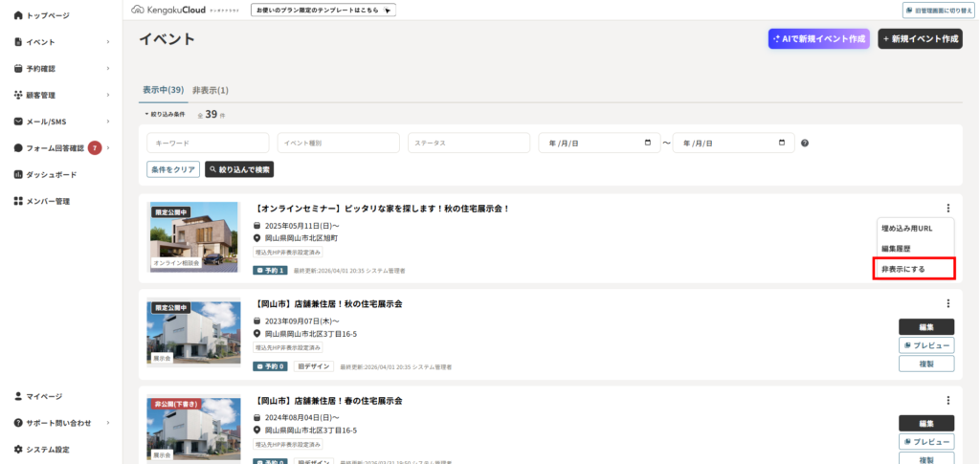Click the キーワード search input field
Image resolution: width=980 pixels, height=464 pixels.
pos(208,143)
